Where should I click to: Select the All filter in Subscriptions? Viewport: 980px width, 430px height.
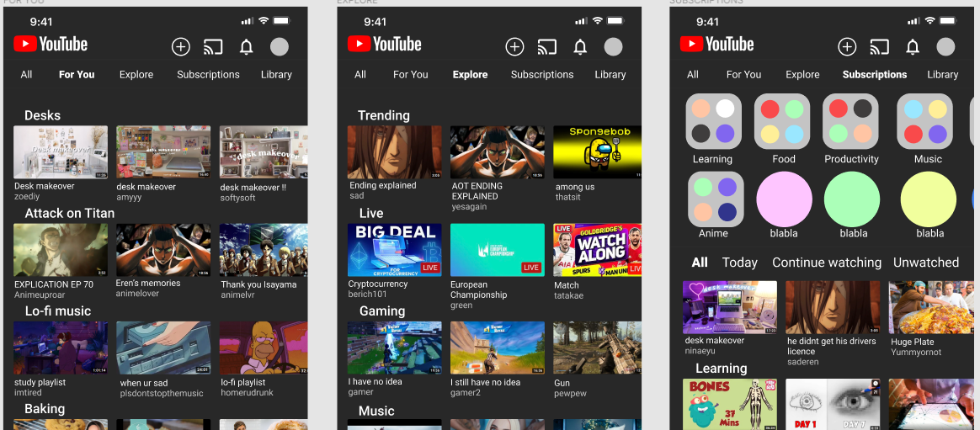tap(700, 263)
